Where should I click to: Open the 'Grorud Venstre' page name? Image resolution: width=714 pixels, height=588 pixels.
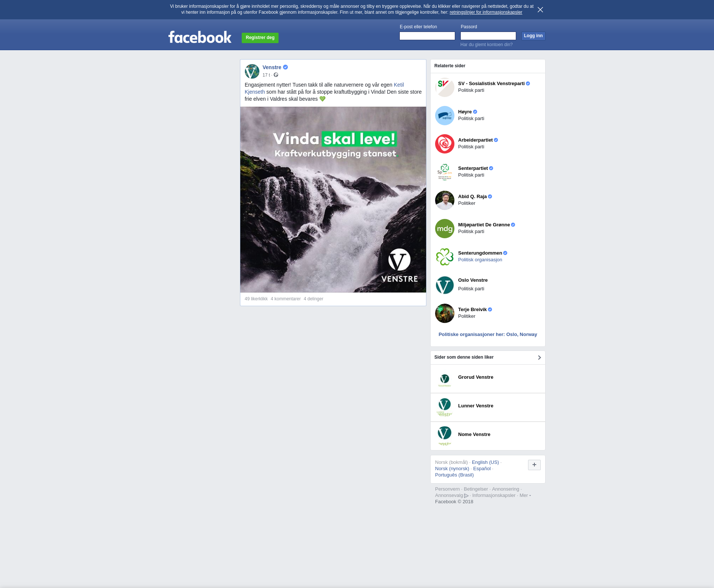coord(476,377)
